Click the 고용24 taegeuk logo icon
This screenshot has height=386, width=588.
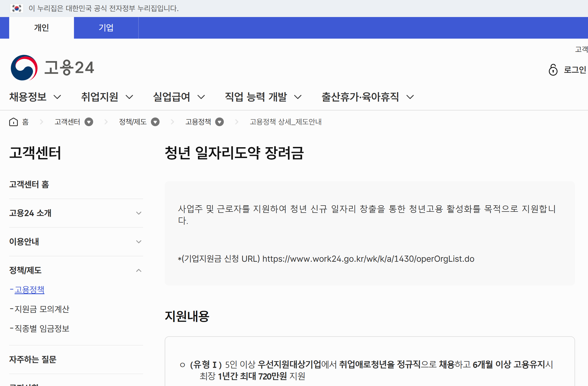coord(24,68)
